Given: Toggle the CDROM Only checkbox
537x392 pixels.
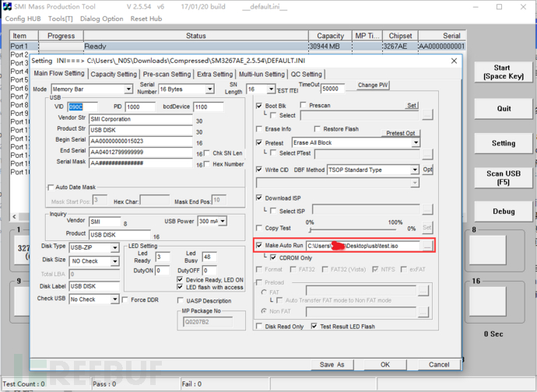Looking at the screenshot, I should click(273, 257).
